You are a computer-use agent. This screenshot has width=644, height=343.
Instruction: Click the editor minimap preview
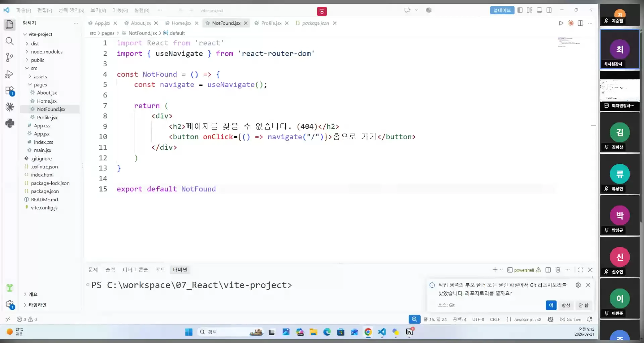point(569,42)
